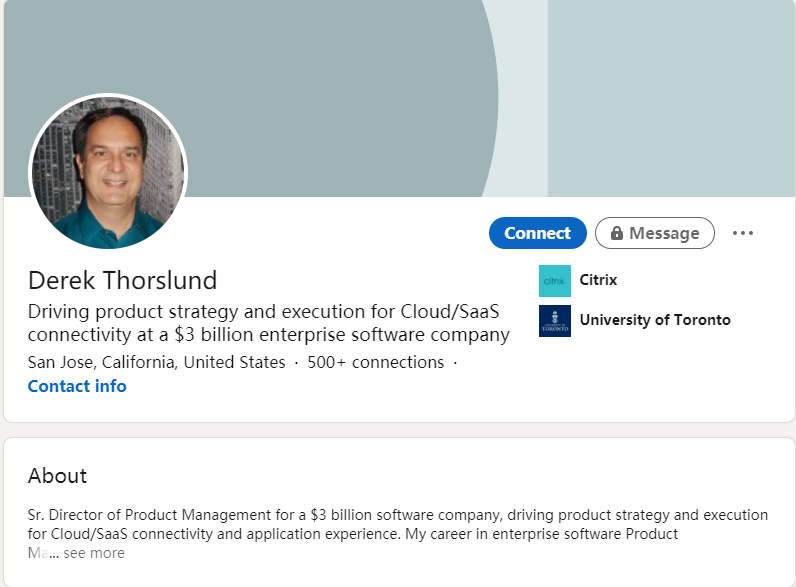Click the University of Toronto crest icon
796x587 pixels.
coord(554,321)
